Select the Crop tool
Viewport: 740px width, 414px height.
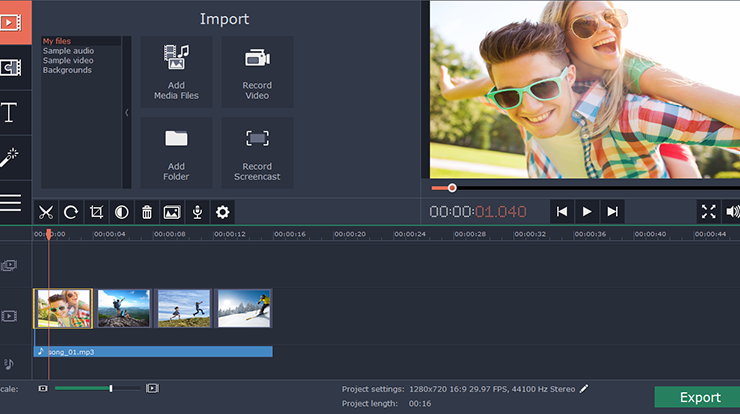coord(97,212)
